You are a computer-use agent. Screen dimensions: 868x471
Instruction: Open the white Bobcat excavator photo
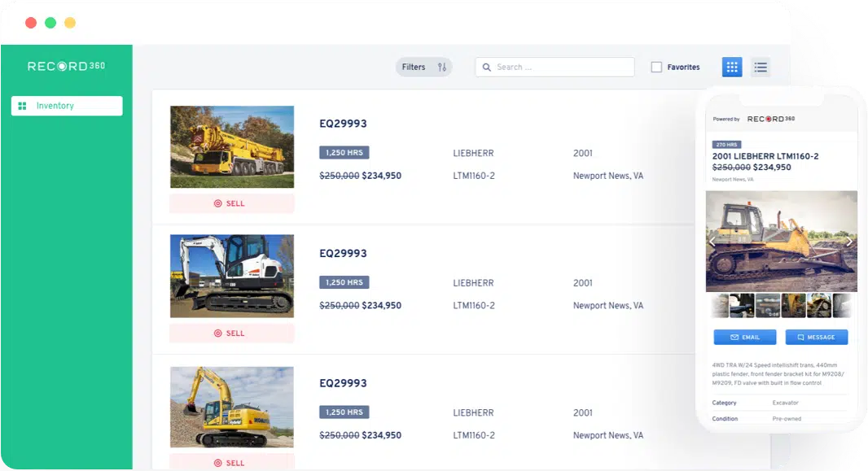232,277
